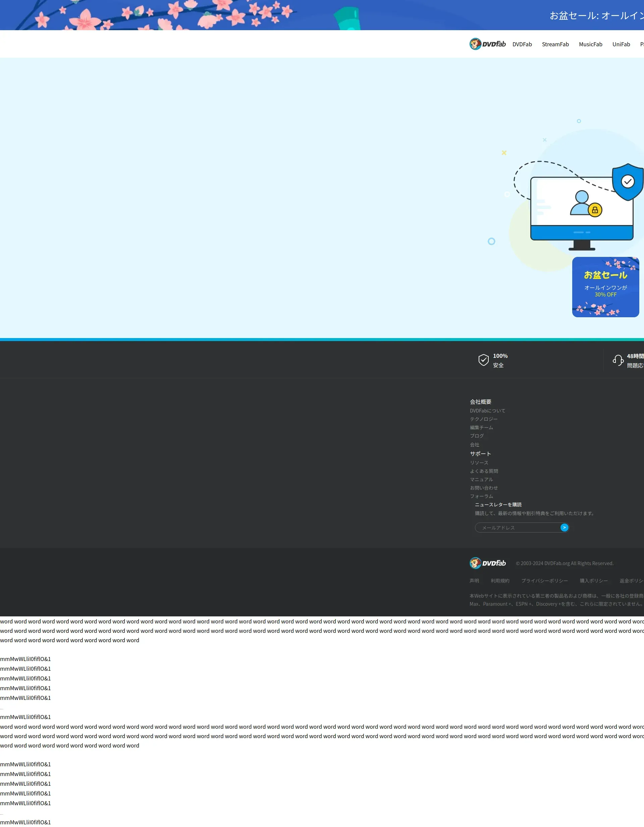
Task: Open the DVDFabについて footer link
Action: click(x=487, y=410)
